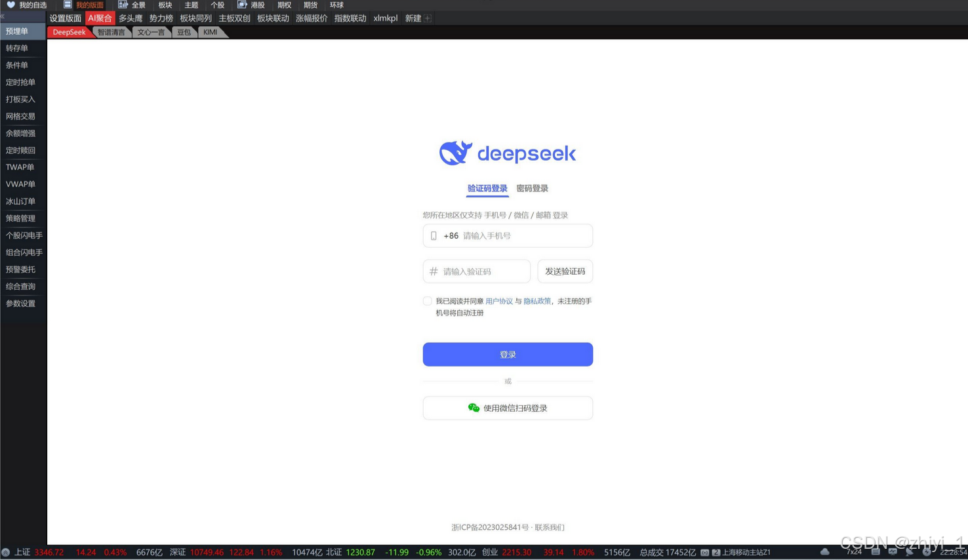Click the camera icon before 上海移动主站Z1
The width and height of the screenshot is (968, 560).
(704, 553)
